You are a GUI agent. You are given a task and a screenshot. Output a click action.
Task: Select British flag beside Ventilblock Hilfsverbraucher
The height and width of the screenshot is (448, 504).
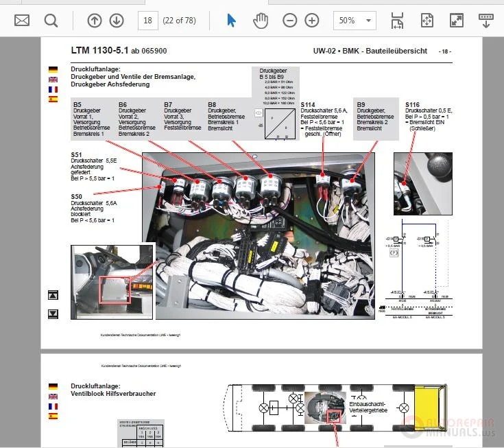(x=53, y=397)
